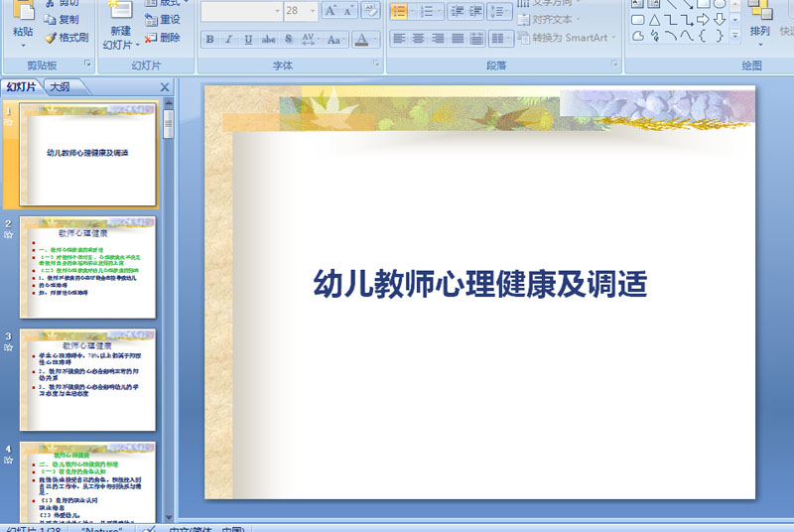794x532 pixels.
Task: Open font color swatch button
Action: coord(362,39)
